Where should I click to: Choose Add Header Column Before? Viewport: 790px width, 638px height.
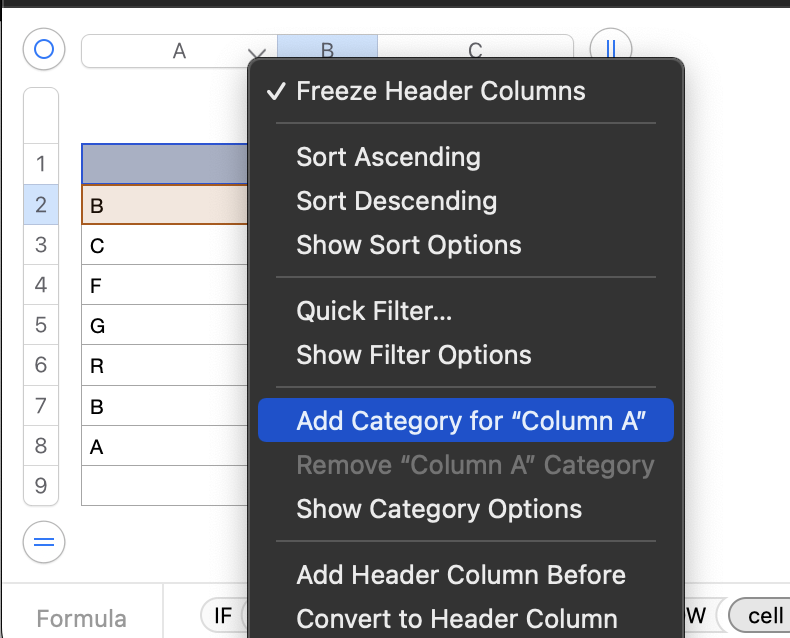point(460,575)
